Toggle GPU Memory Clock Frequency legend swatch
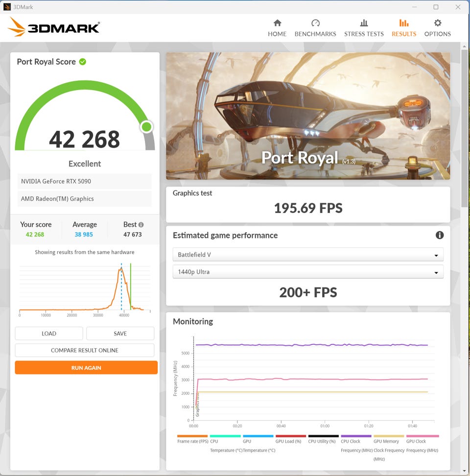Image resolution: width=470 pixels, height=476 pixels. coord(389,436)
